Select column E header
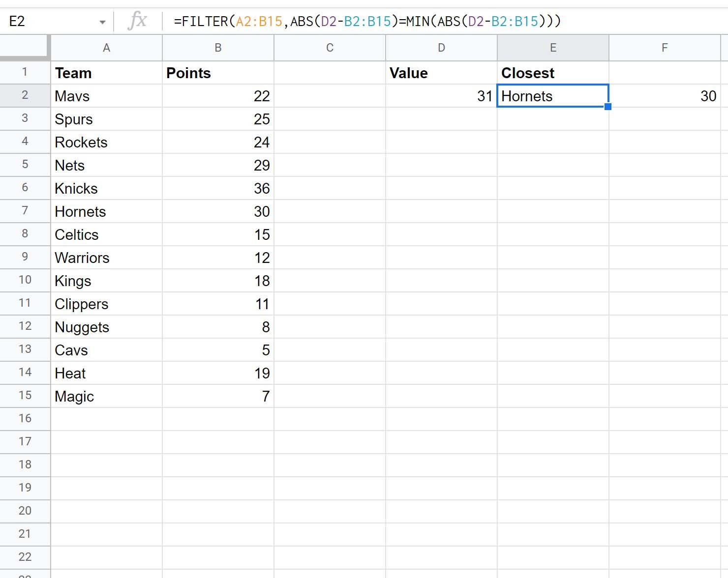 click(x=553, y=48)
